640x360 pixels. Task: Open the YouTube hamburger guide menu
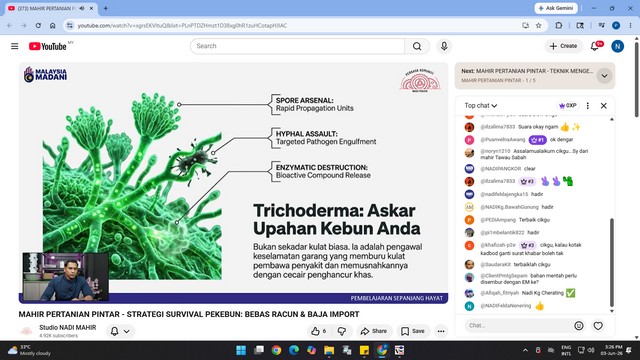coord(15,46)
